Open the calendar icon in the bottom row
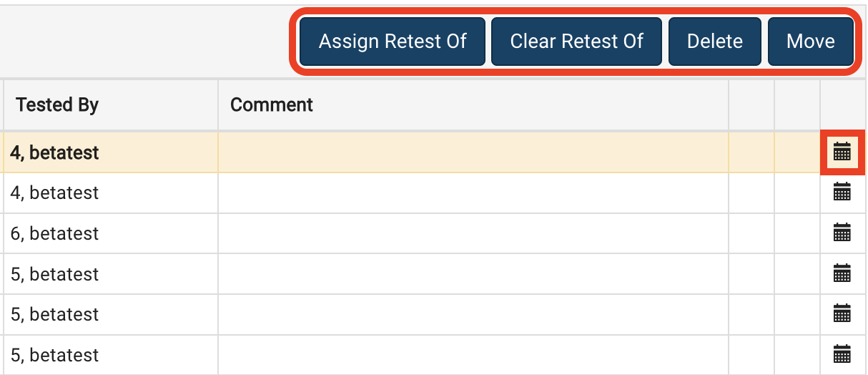868x375 pixels. (x=842, y=354)
